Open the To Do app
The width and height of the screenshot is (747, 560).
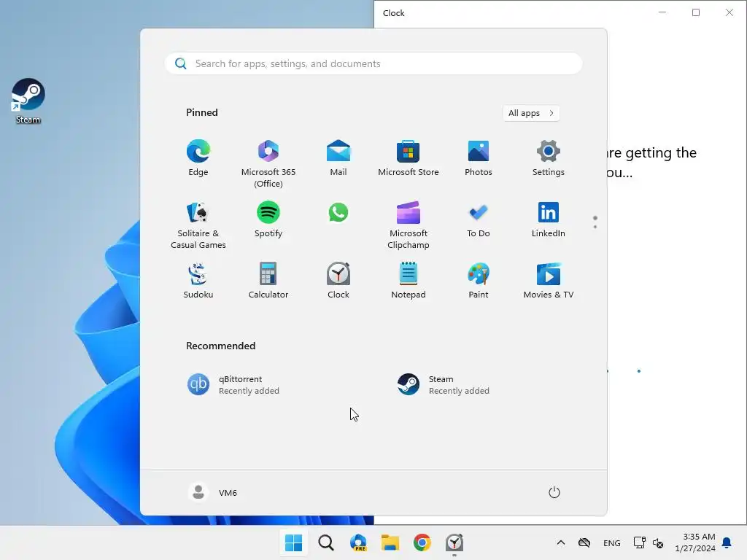click(x=479, y=219)
